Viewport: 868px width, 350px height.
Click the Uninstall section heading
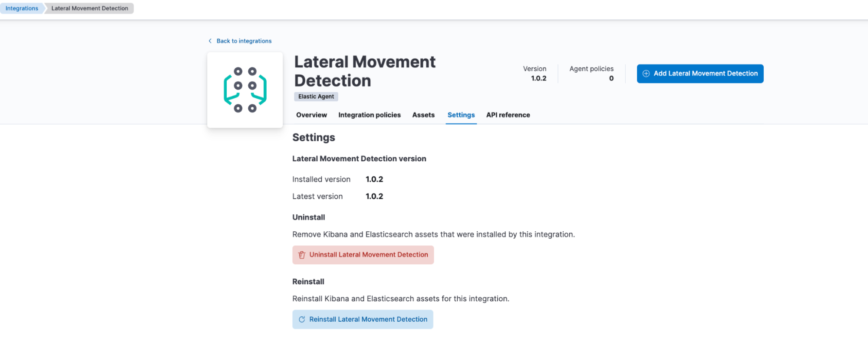pos(308,217)
